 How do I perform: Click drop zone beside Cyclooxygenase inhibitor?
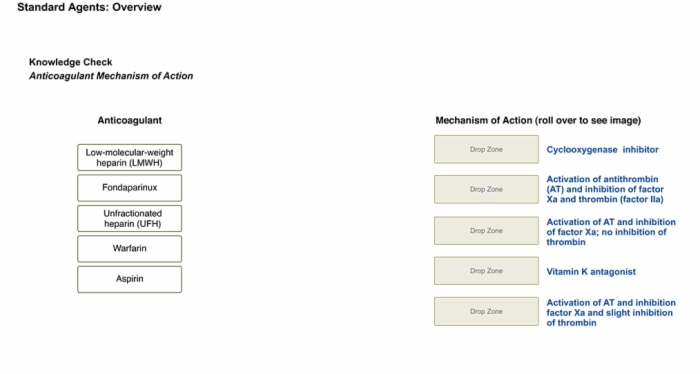click(486, 150)
